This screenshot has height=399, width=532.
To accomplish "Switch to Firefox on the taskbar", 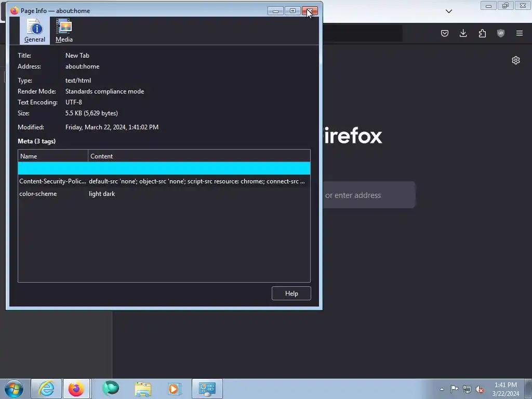I will click(x=77, y=389).
